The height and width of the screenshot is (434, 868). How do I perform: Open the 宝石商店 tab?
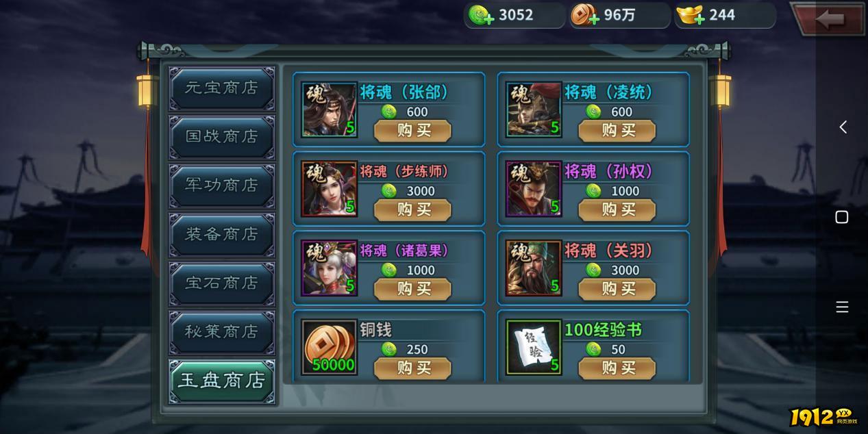tap(222, 283)
